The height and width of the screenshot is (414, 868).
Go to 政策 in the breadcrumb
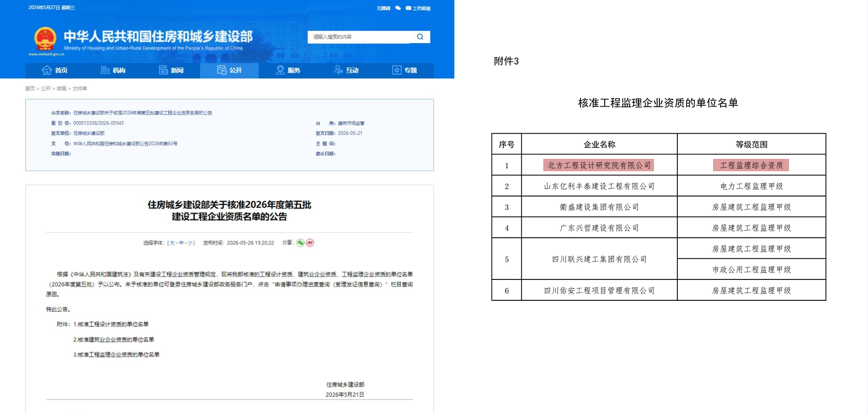(62, 88)
